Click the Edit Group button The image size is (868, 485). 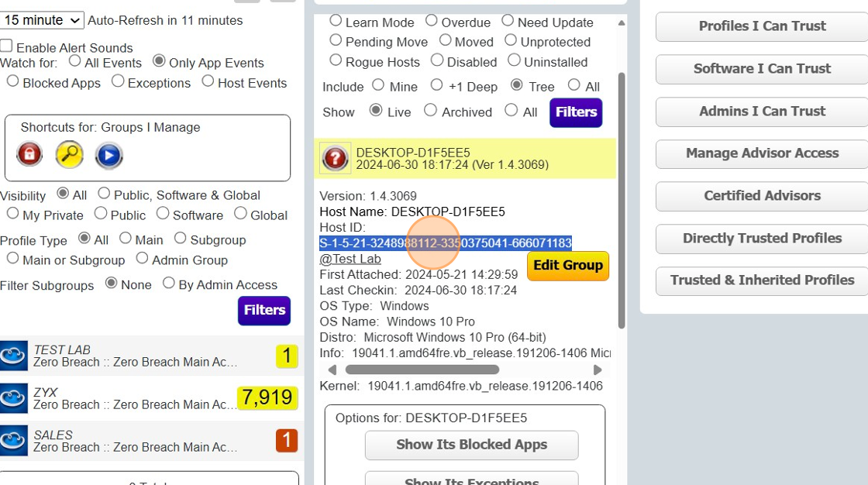click(x=567, y=266)
